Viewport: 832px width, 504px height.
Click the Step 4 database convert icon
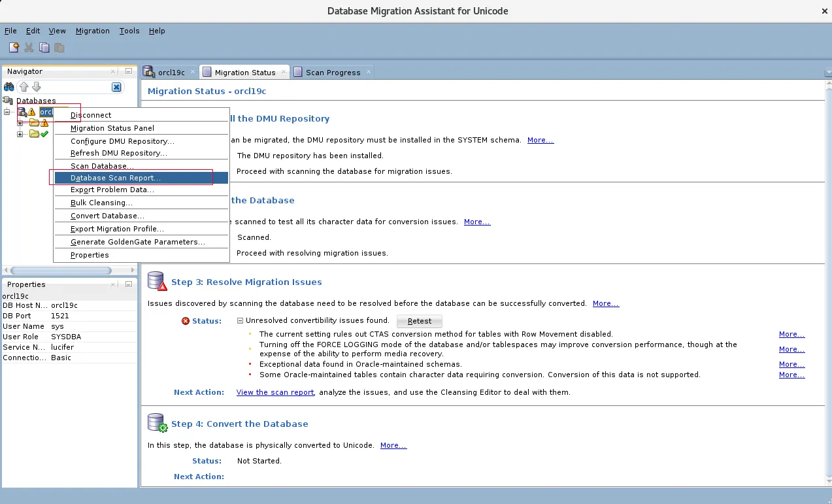click(x=156, y=422)
